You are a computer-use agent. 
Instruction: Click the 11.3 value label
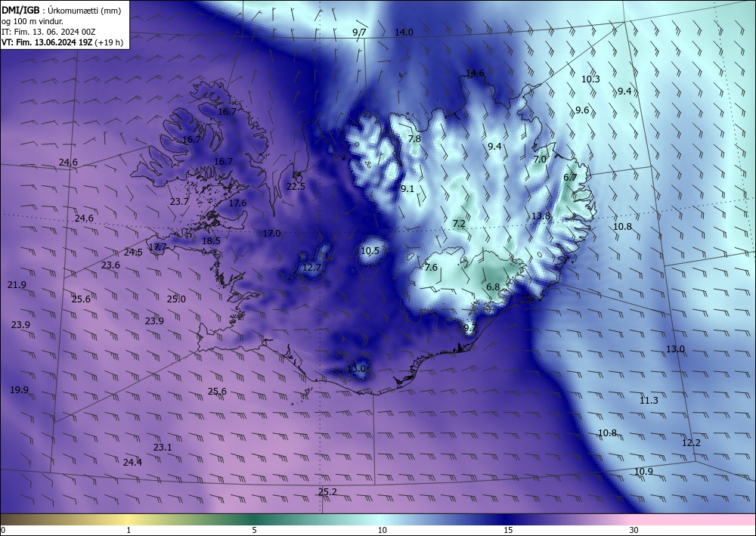(x=649, y=401)
